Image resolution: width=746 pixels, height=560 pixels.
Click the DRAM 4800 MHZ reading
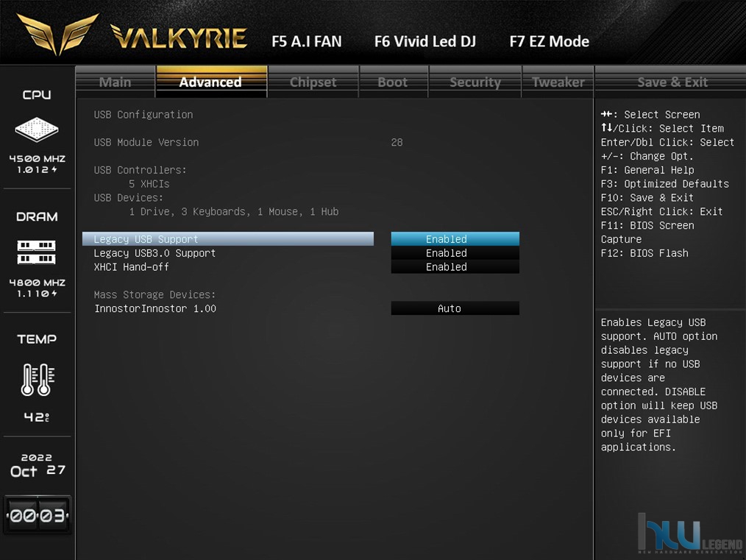37,283
